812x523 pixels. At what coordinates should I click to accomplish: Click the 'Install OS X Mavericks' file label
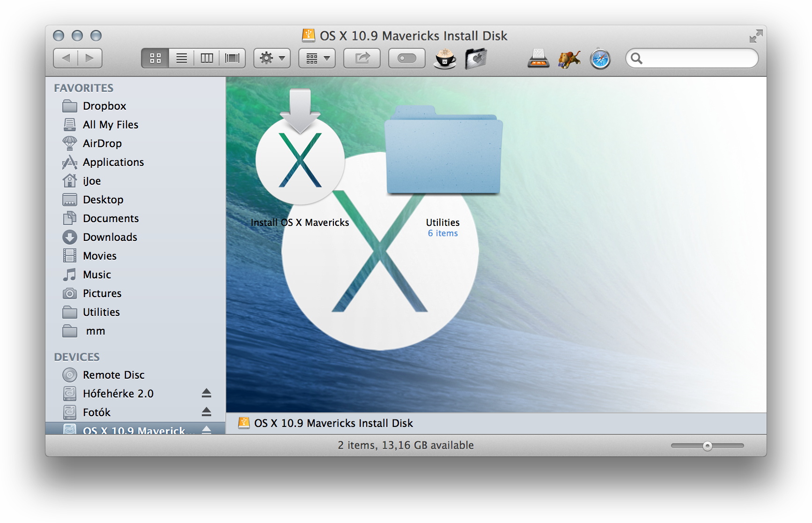(x=300, y=223)
